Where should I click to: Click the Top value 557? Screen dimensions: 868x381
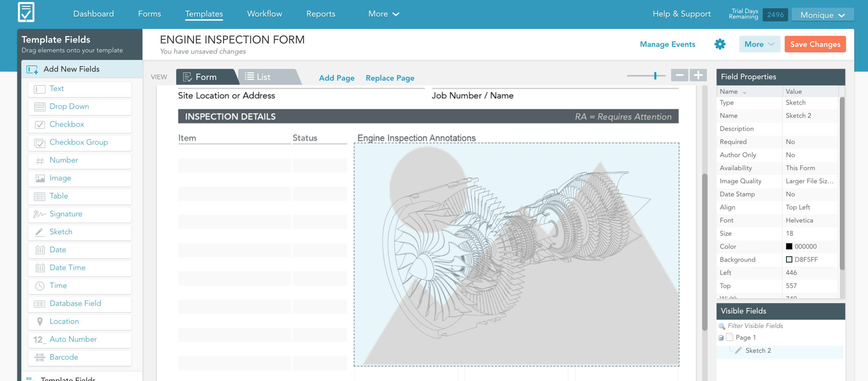click(x=810, y=286)
